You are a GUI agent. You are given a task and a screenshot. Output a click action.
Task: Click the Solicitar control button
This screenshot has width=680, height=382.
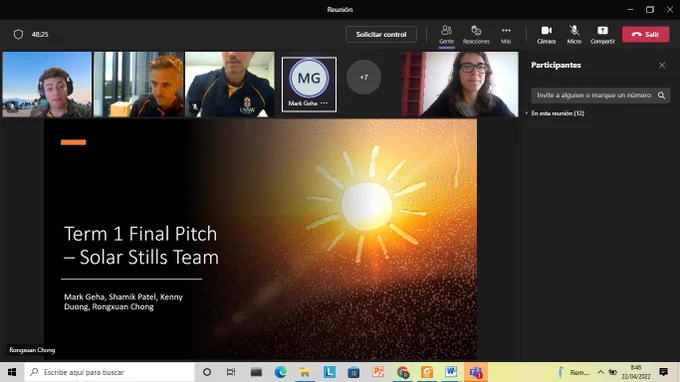click(381, 34)
